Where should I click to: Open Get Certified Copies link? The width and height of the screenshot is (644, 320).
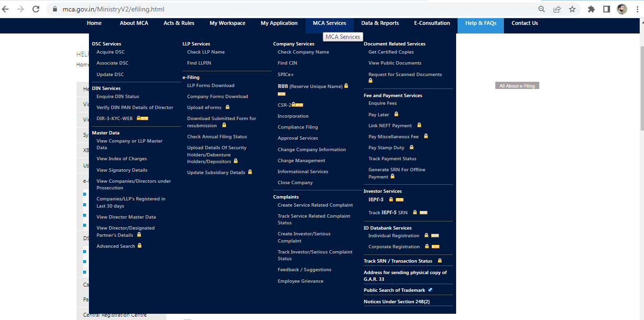[x=391, y=52]
